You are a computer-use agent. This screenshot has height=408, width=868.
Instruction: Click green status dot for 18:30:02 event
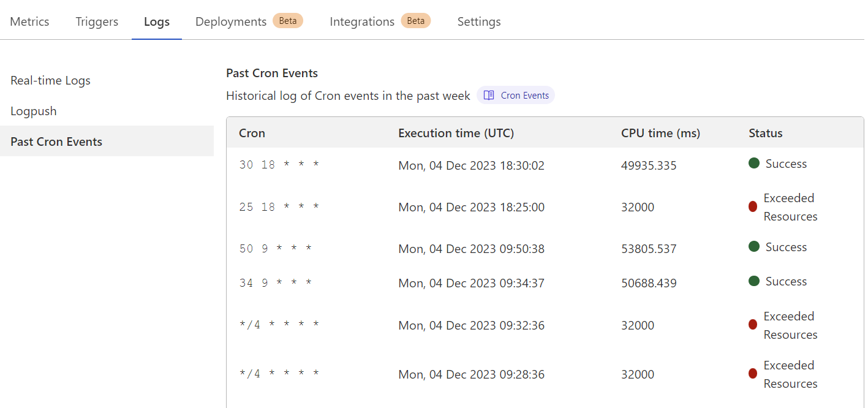click(754, 164)
